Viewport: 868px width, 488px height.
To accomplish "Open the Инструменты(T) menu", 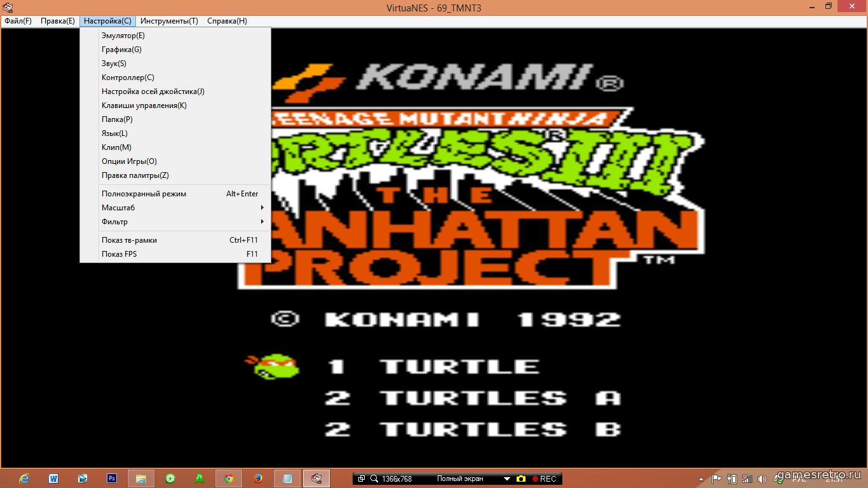I will 169,21.
